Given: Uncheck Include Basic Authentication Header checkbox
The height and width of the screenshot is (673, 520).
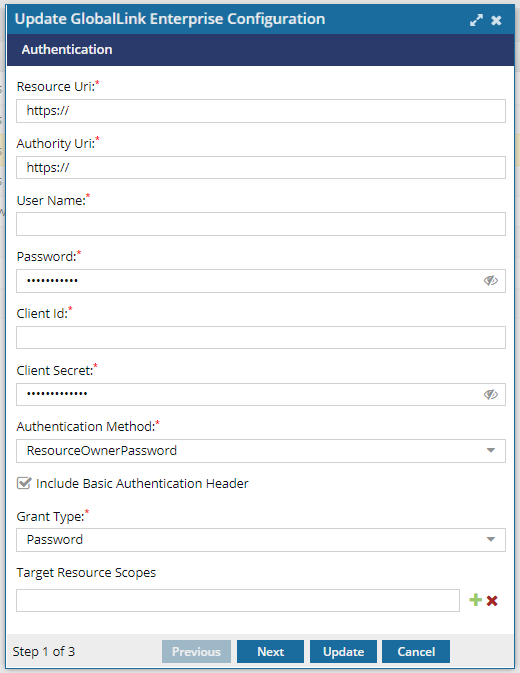Looking at the screenshot, I should click(24, 483).
